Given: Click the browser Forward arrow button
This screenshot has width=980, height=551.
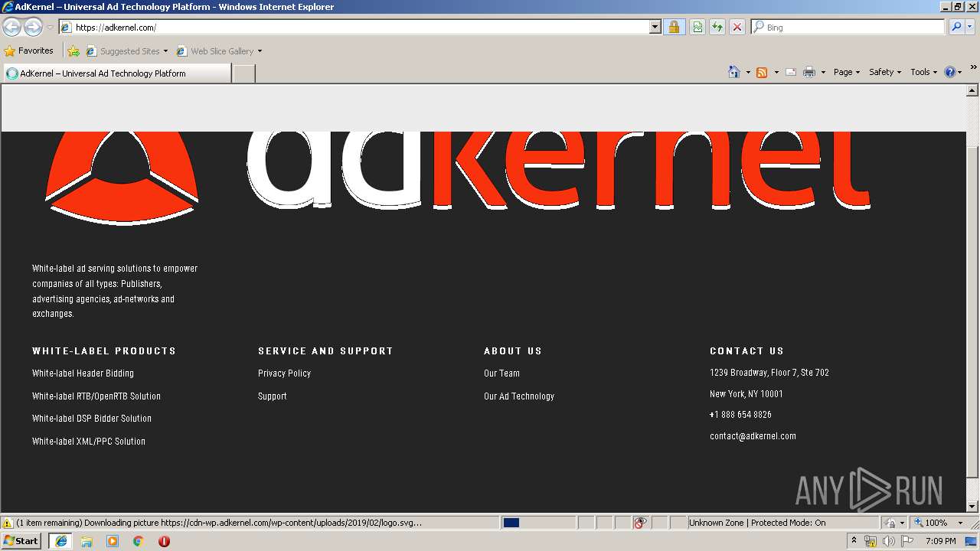Looking at the screenshot, I should (33, 28).
